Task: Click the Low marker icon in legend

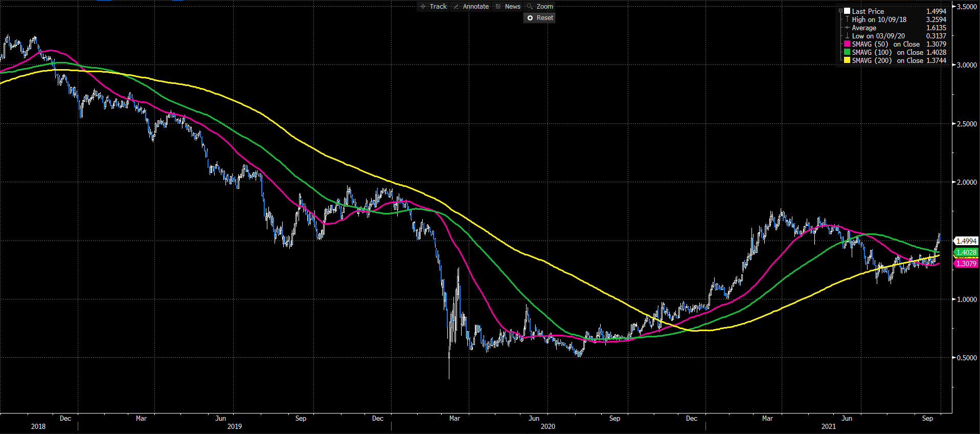Action: pyautogui.click(x=847, y=36)
